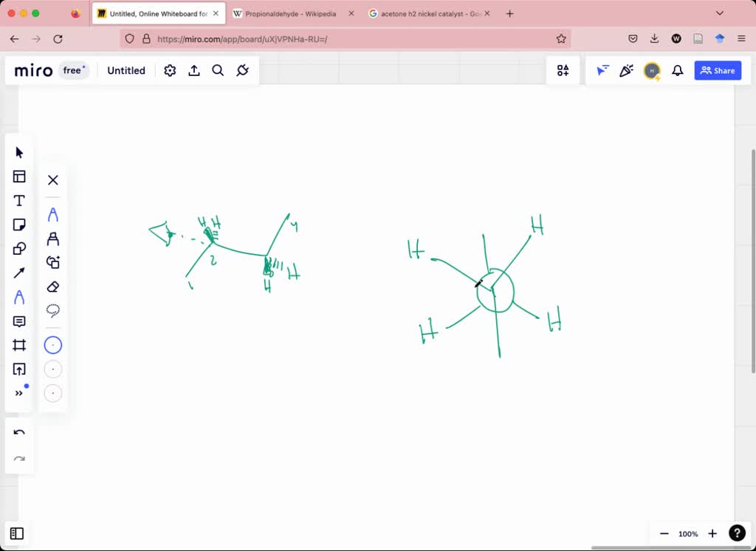Expand more tools with the double chevron
This screenshot has height=551, width=756.
click(19, 392)
